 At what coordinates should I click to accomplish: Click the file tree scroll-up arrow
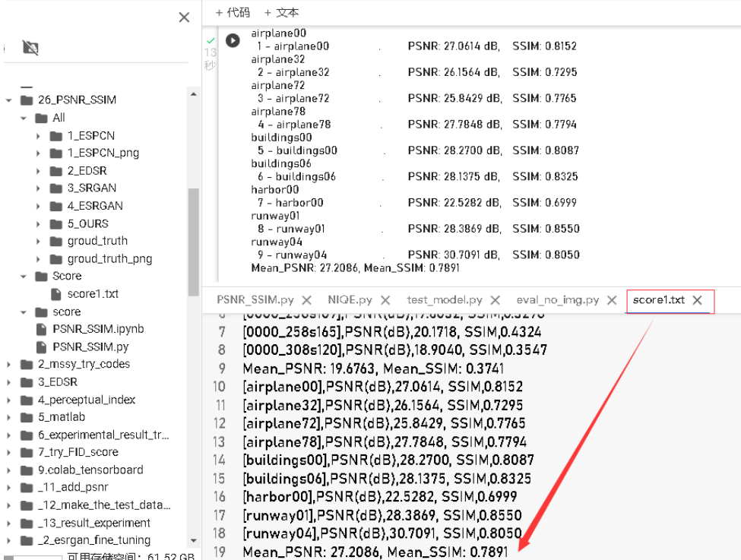(193, 94)
